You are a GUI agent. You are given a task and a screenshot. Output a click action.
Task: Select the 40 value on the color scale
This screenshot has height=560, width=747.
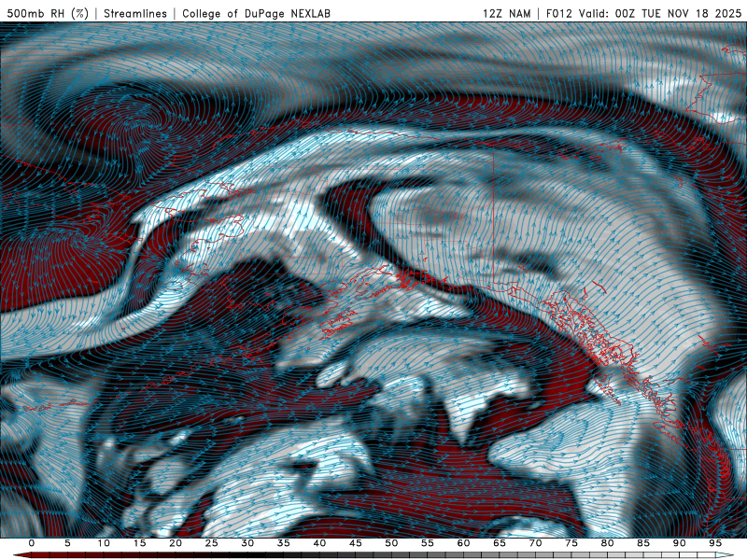coord(319,543)
